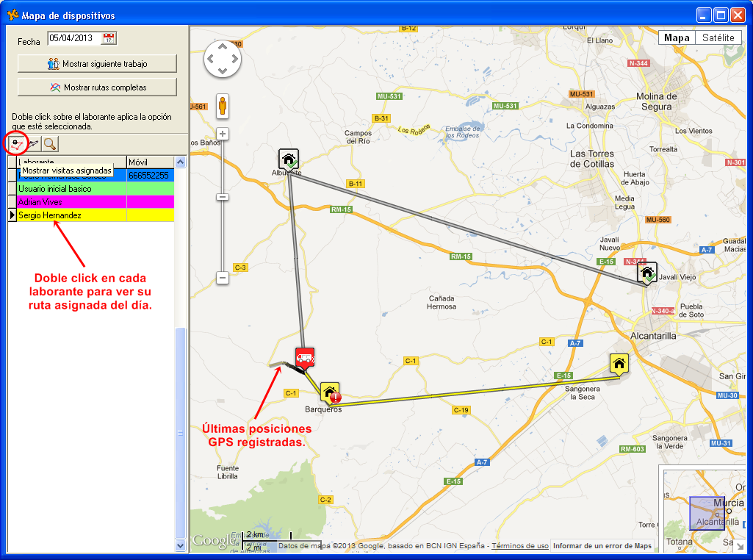Select Adrian Vives row in list
753x560 pixels.
click(x=71, y=201)
